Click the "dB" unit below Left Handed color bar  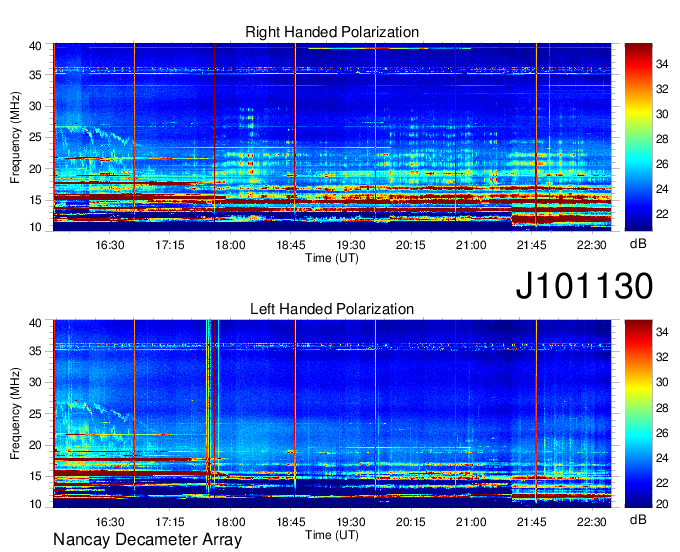[x=638, y=519]
